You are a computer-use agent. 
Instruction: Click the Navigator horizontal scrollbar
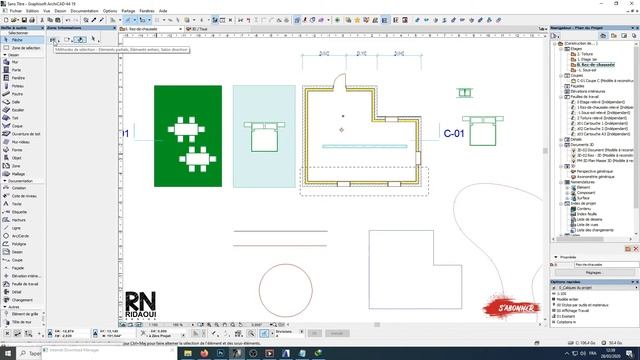coord(580,239)
